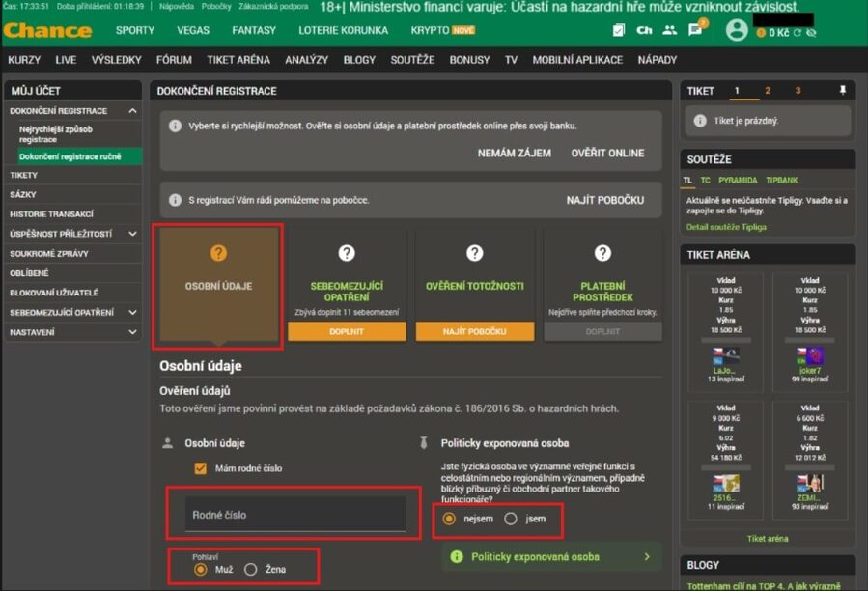Click info icon in empty ticket notice

click(x=700, y=121)
